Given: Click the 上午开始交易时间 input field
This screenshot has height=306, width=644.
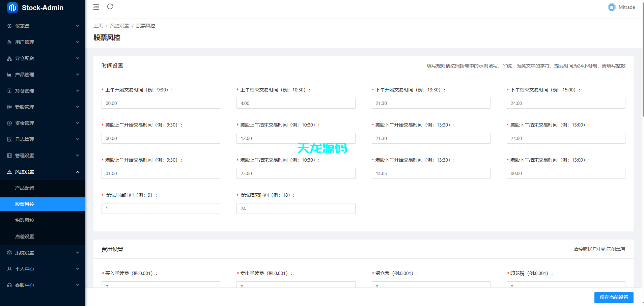Looking at the screenshot, I should (161, 103).
